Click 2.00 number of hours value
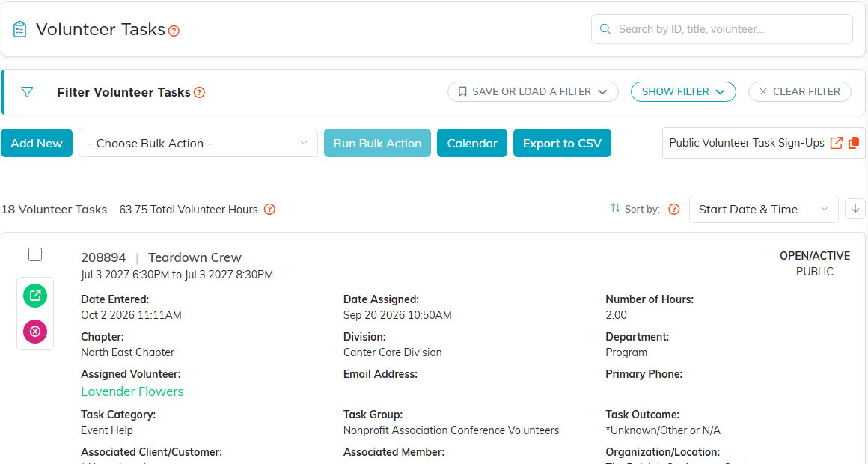 click(616, 315)
